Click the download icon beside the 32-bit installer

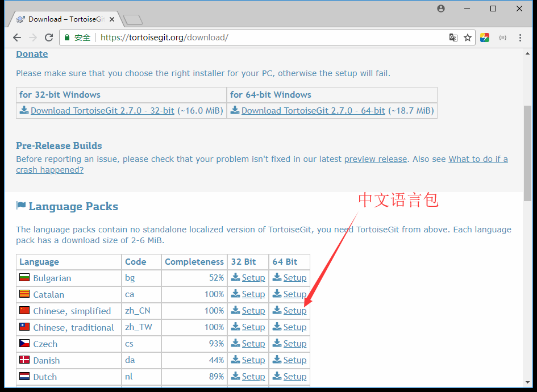[24, 110]
